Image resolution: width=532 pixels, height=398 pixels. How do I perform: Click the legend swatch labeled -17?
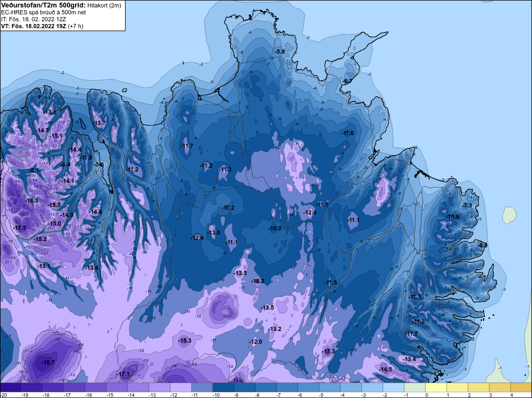(74, 388)
